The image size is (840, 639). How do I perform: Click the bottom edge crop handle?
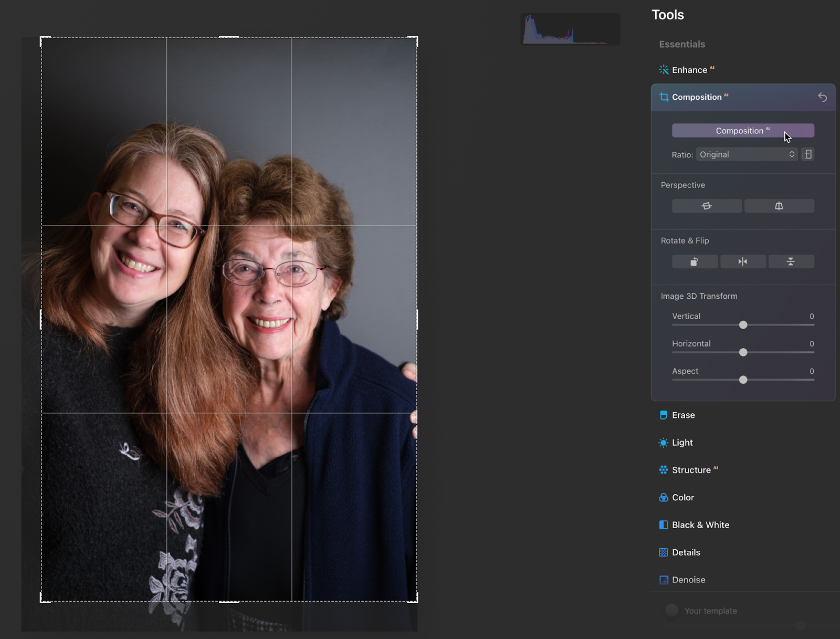click(229, 602)
